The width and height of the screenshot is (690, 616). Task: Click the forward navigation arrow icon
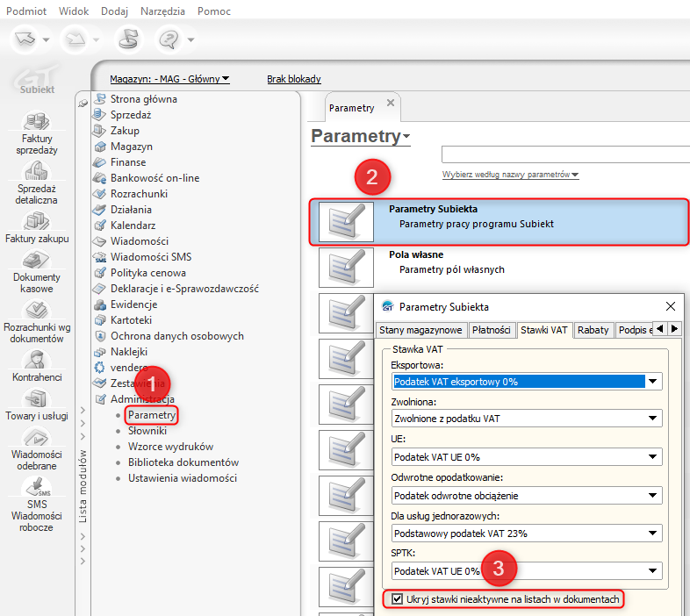pyautogui.click(x=75, y=39)
